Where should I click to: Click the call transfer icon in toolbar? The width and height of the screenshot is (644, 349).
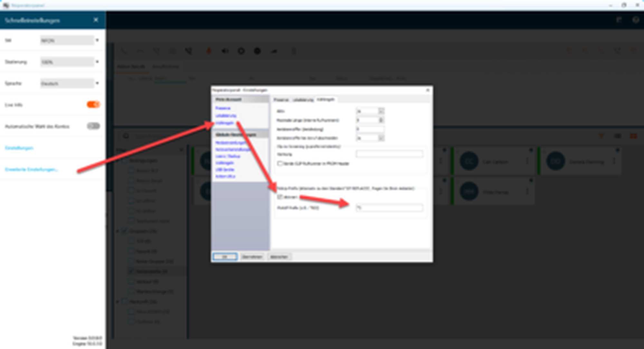point(188,51)
